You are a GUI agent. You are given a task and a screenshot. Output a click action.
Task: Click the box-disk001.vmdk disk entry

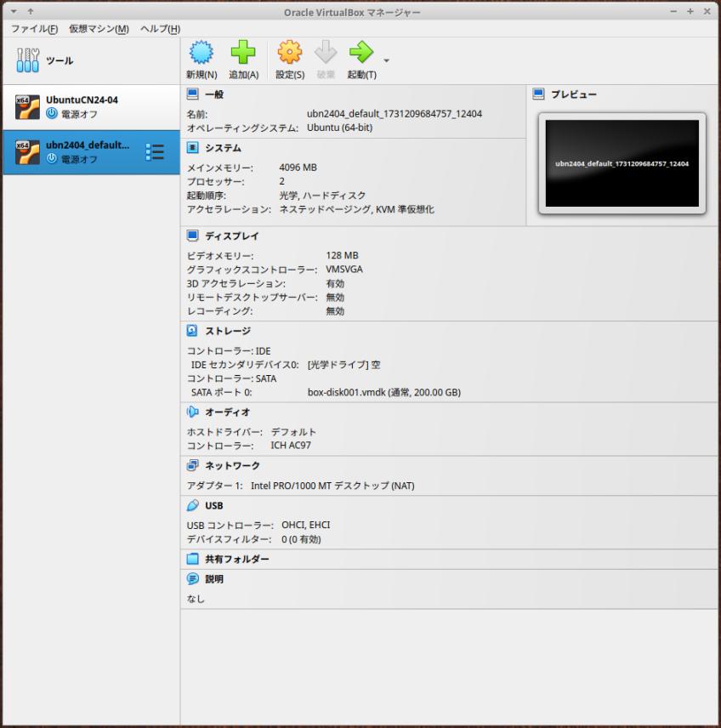[x=384, y=392]
